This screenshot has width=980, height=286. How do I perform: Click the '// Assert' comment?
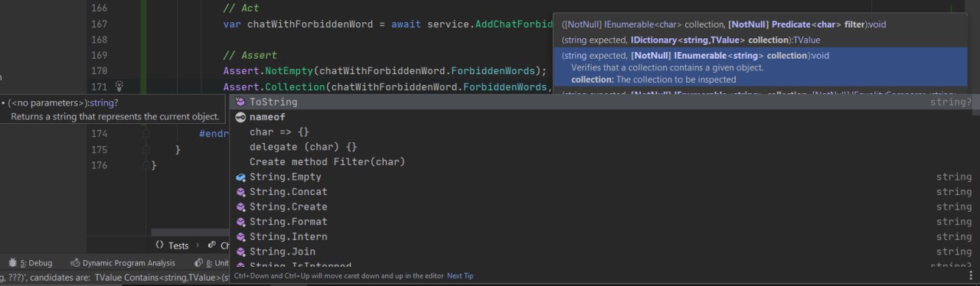coord(250,56)
